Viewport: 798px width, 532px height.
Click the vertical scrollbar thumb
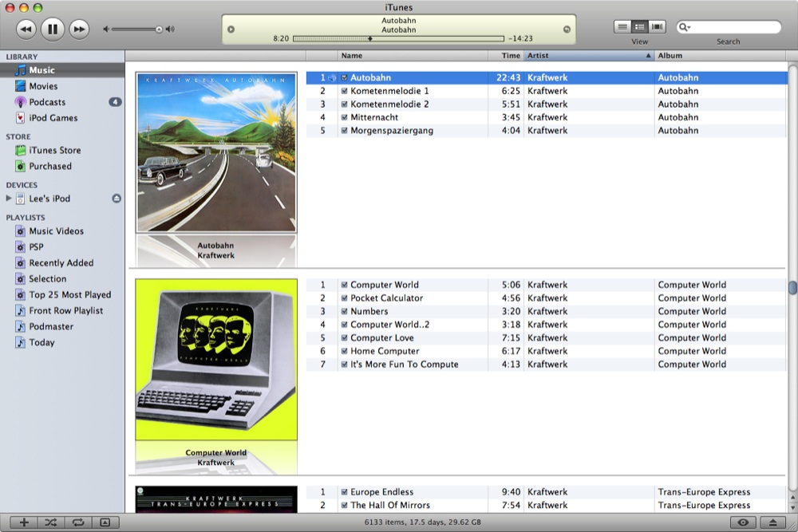(792, 287)
